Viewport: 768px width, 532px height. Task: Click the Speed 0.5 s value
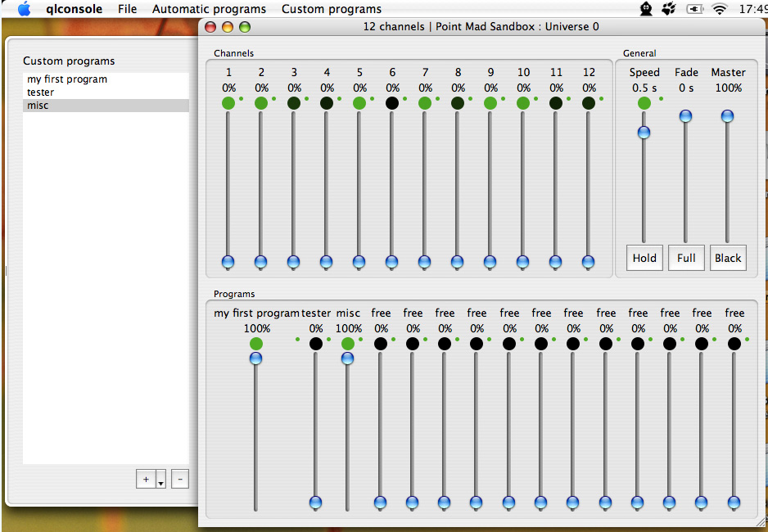(x=644, y=88)
